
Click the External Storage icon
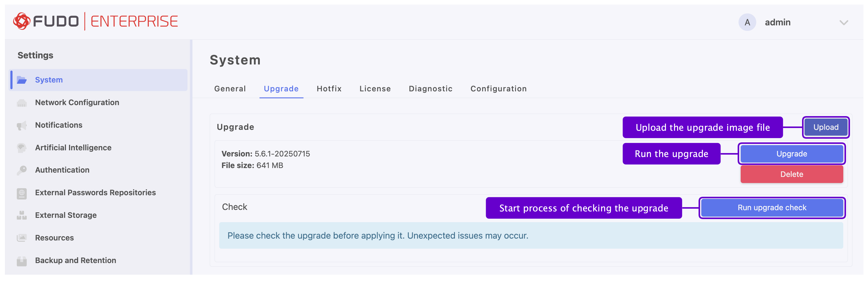tap(22, 215)
